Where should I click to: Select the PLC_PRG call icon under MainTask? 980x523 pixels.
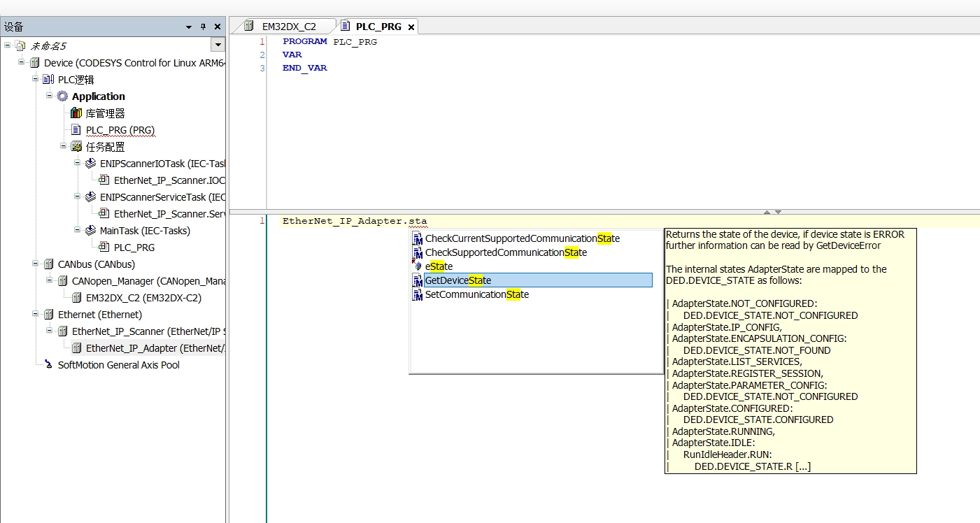pyautogui.click(x=104, y=248)
